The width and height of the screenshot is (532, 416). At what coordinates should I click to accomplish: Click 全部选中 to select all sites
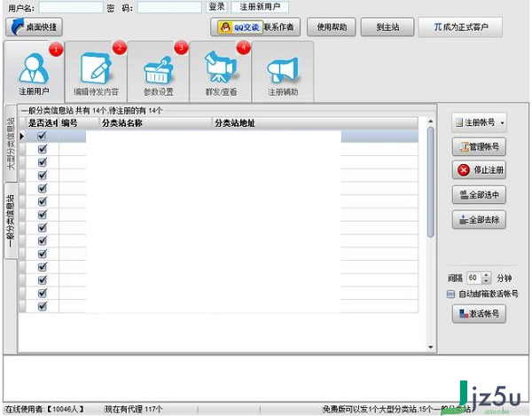click(x=479, y=195)
